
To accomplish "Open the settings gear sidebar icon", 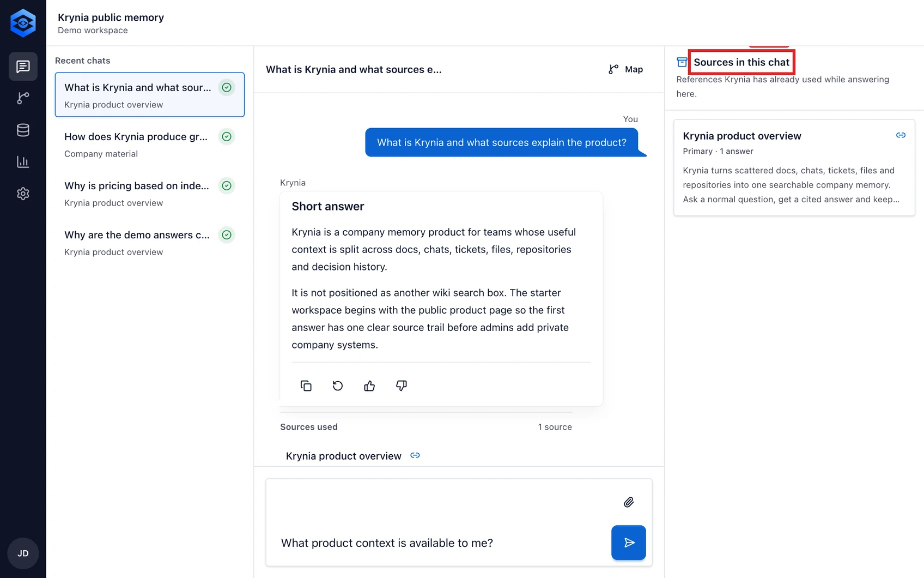I will point(23,194).
